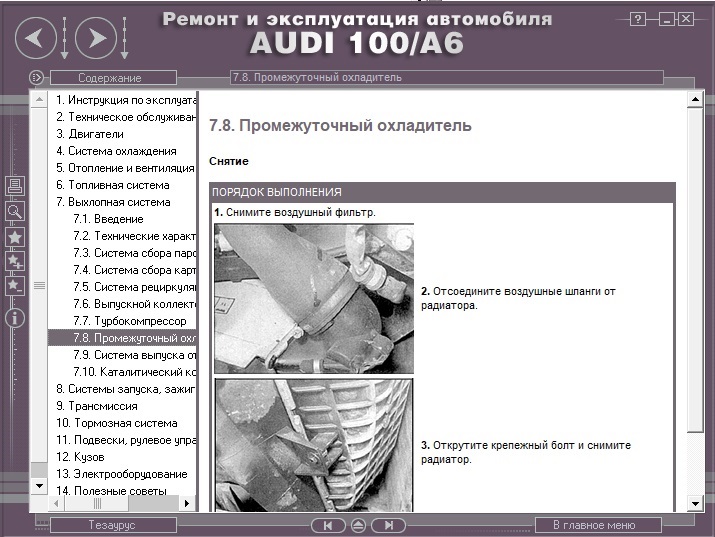715x537 pixels.
Task: Open 2. Техническое обслуживание chapter
Action: point(126,117)
